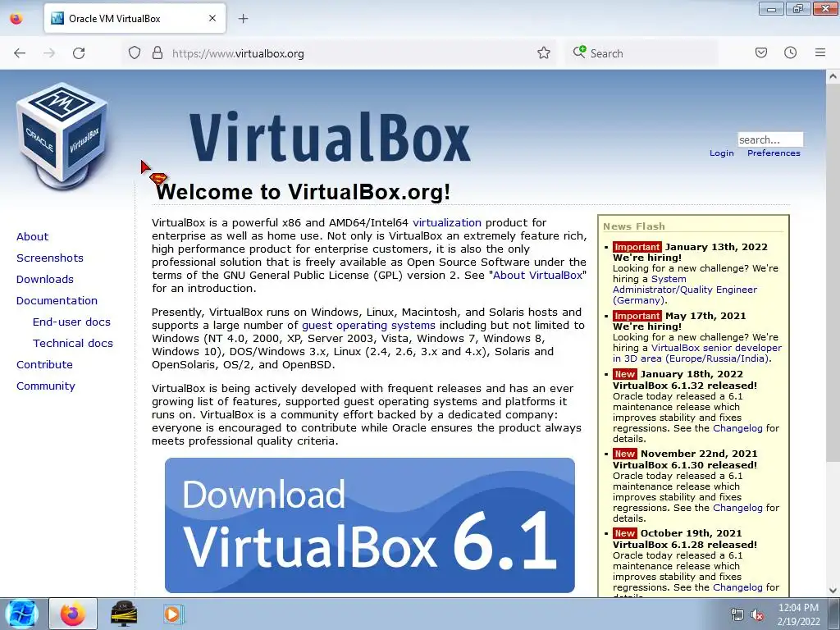Open the black-and-yellow taskbar app icon
The width and height of the screenshot is (840, 630).
pyautogui.click(x=124, y=614)
